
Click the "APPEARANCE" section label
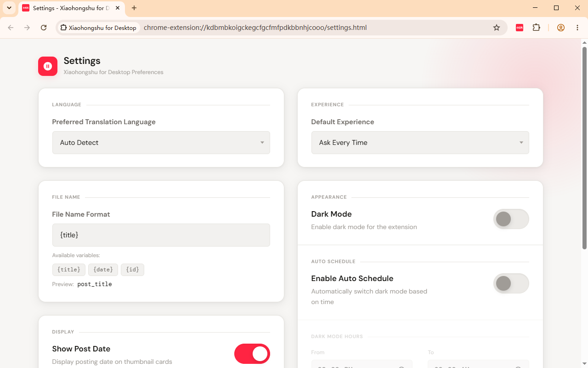pyautogui.click(x=329, y=197)
